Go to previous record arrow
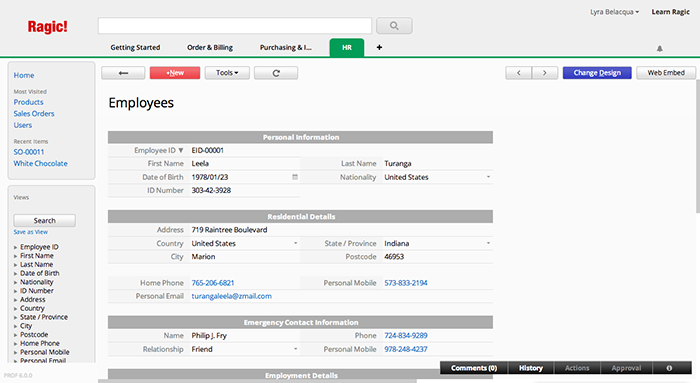The image size is (700, 383). click(518, 73)
